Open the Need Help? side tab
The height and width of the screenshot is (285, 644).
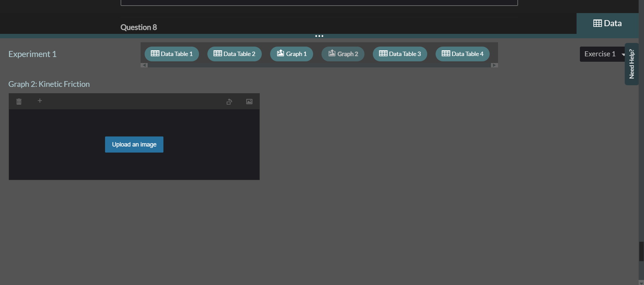pos(632,64)
